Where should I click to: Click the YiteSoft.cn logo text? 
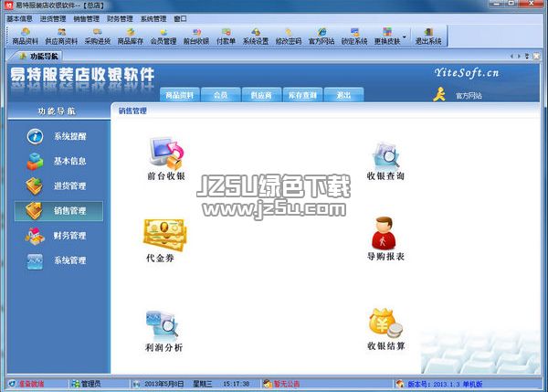click(x=466, y=73)
